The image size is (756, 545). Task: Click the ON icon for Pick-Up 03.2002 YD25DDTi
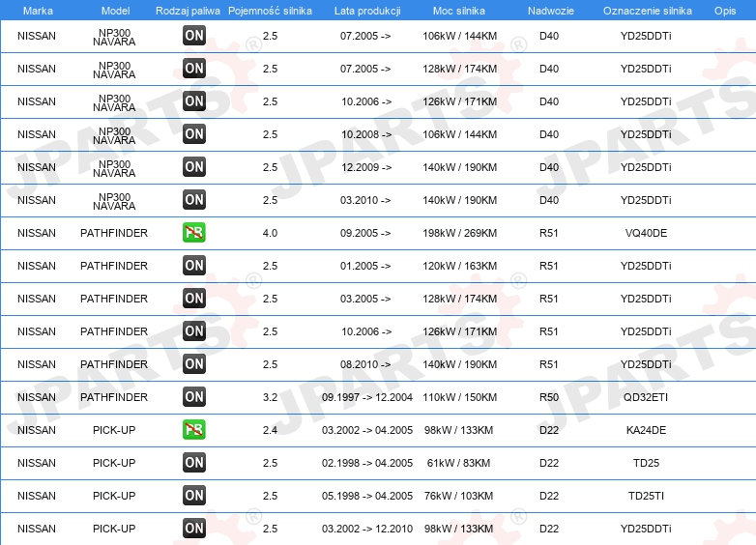[194, 529]
